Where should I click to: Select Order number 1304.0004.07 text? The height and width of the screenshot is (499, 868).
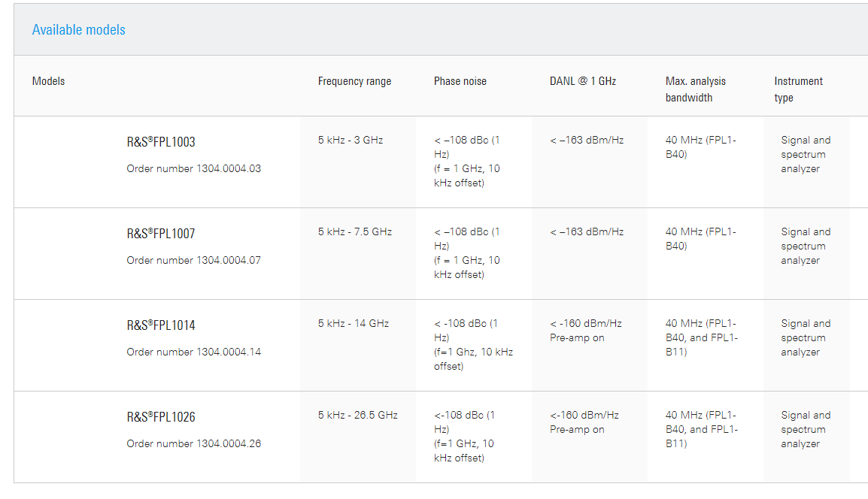[x=194, y=261]
